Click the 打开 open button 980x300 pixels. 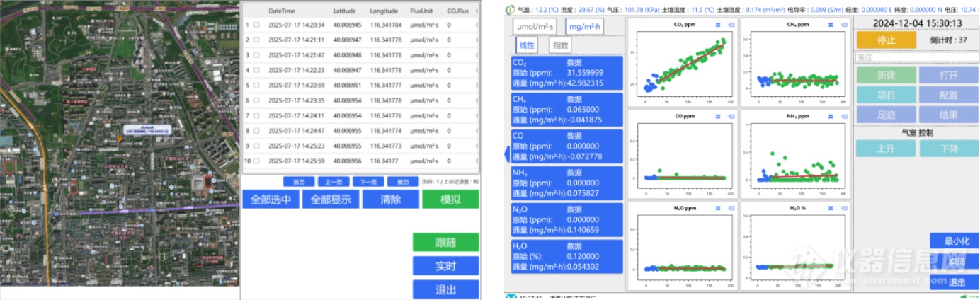coord(949,75)
